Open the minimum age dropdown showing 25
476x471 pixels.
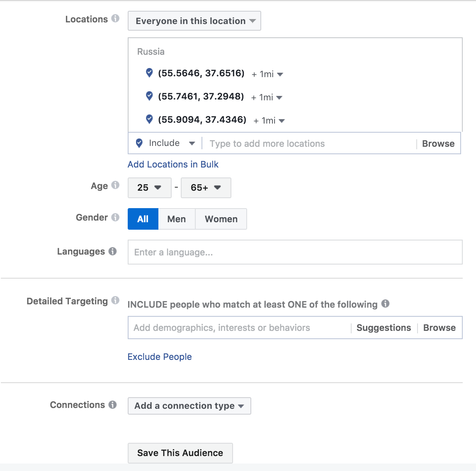point(149,188)
